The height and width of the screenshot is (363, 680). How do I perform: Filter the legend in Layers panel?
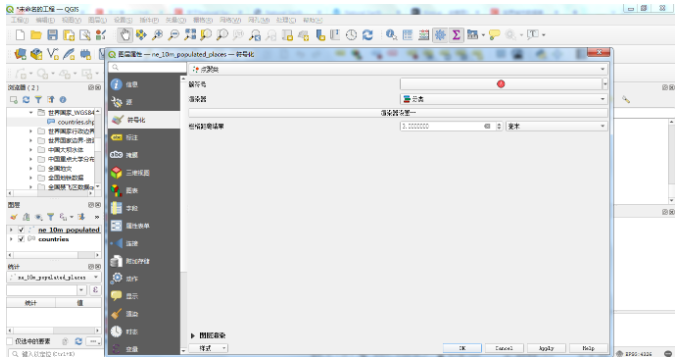[50, 217]
